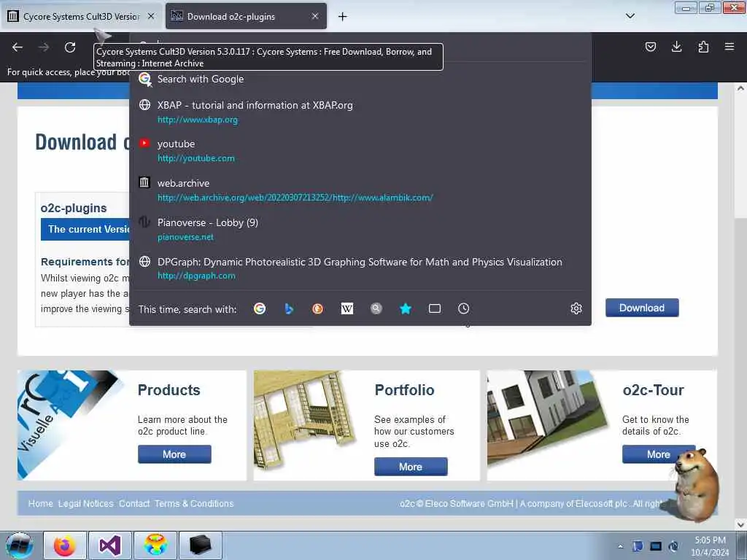Open the Terms & Conditions footer link
Viewport: 747px width, 560px height.
coord(194,503)
